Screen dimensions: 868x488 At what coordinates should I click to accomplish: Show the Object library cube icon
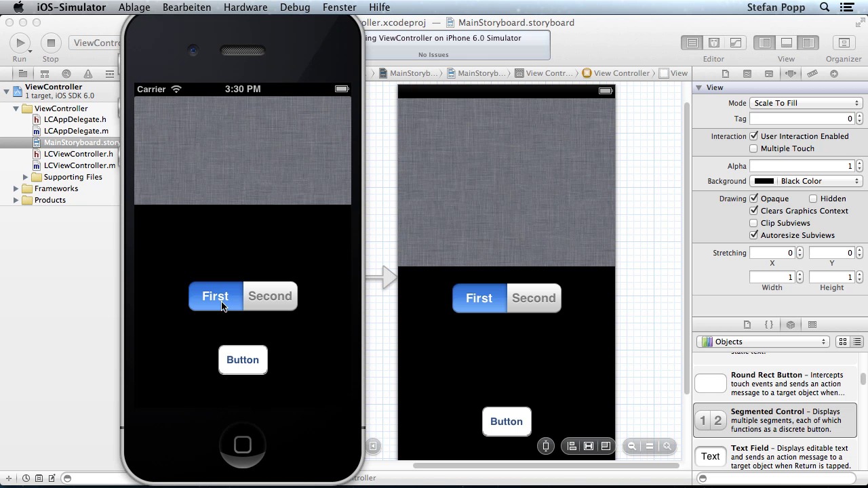click(791, 325)
